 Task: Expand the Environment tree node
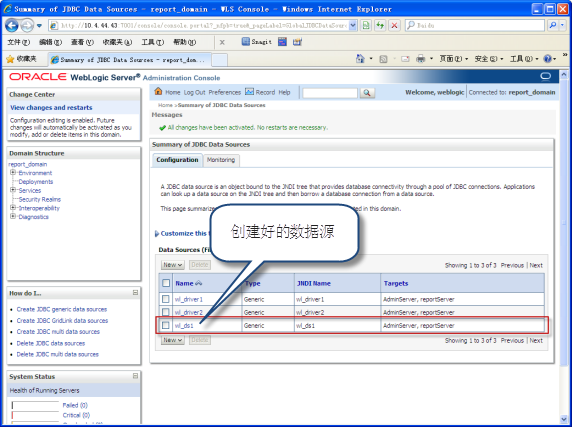[13, 172]
